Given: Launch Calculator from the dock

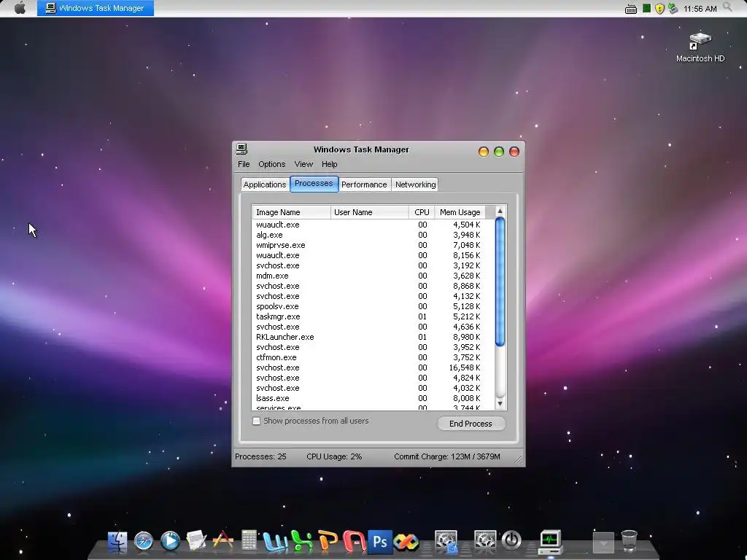Looking at the screenshot, I should [249, 542].
